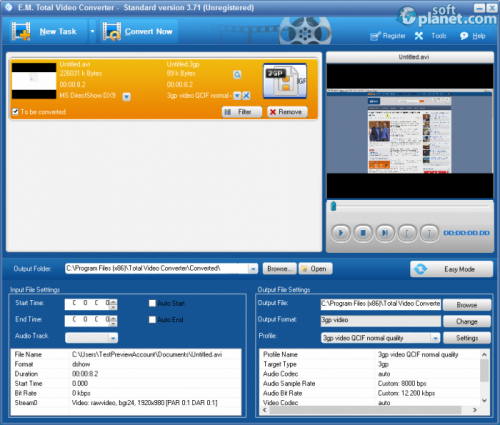
Task: Open the 3gp video QCIF profile dropdown in task
Action: (237, 96)
